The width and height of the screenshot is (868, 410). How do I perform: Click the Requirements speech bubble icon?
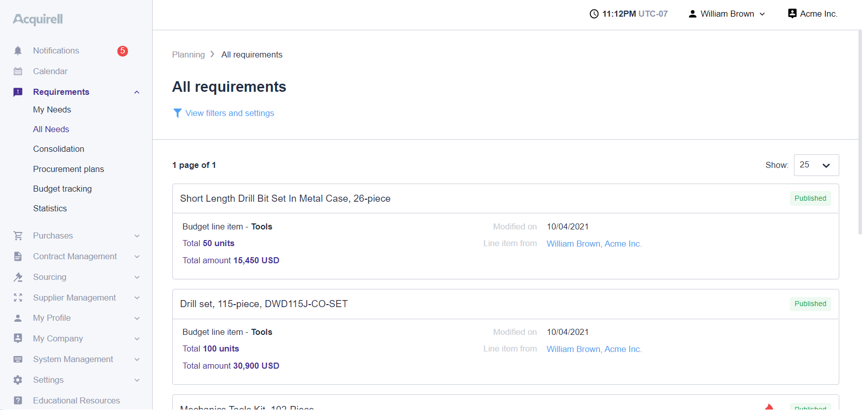18,92
